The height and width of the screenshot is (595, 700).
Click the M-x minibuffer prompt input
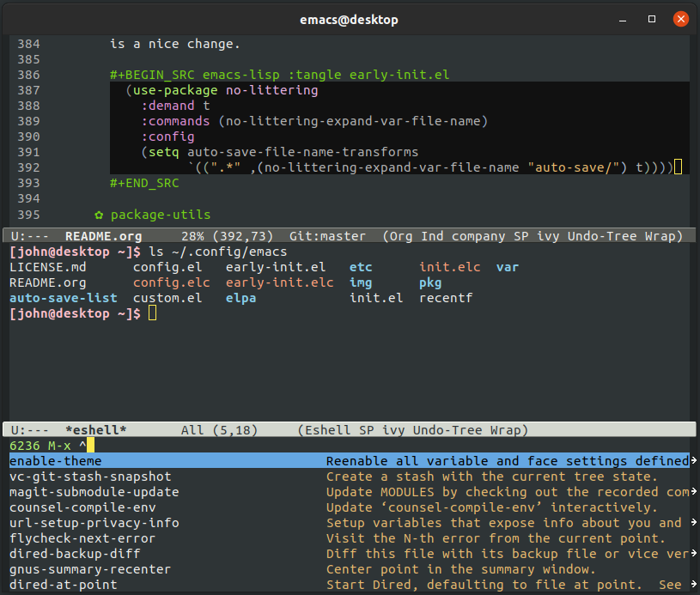91,446
